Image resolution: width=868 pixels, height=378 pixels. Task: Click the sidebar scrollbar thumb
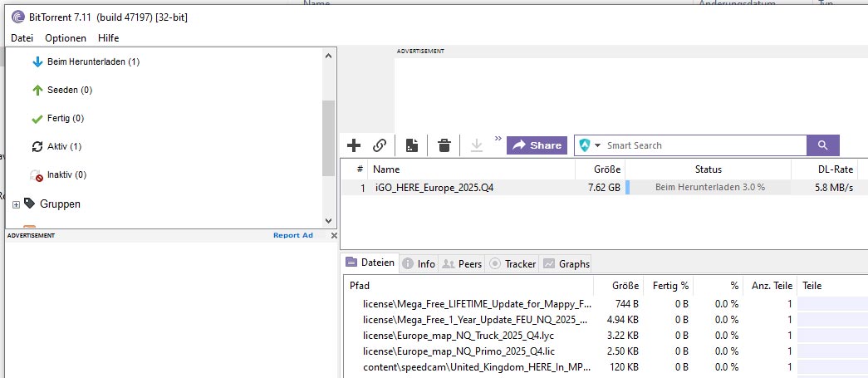[328, 138]
